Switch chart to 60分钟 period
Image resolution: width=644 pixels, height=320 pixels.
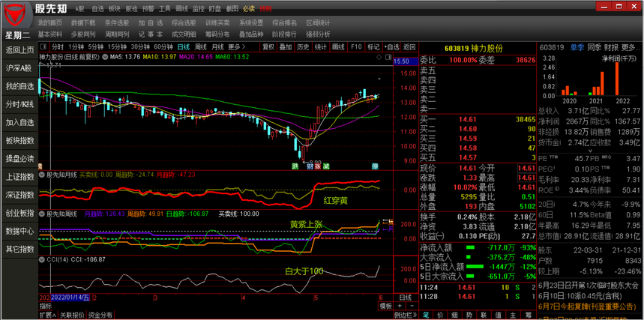(163, 46)
